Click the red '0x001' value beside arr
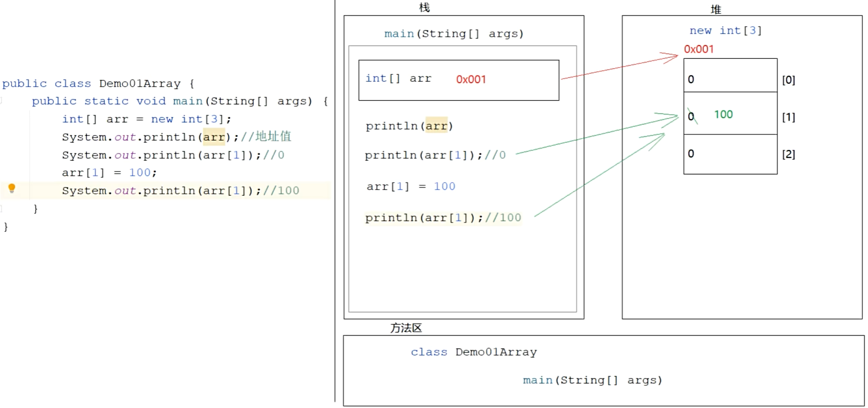This screenshot has height=408, width=868. click(471, 79)
